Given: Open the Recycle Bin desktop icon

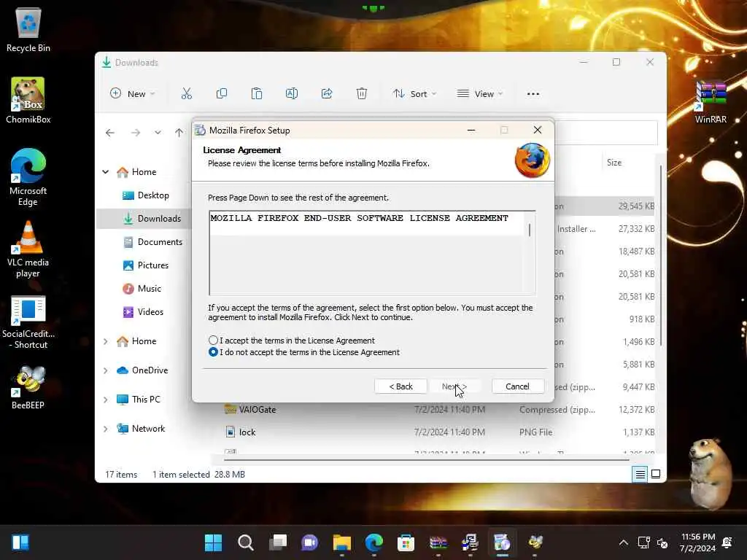Looking at the screenshot, I should coord(28,31).
